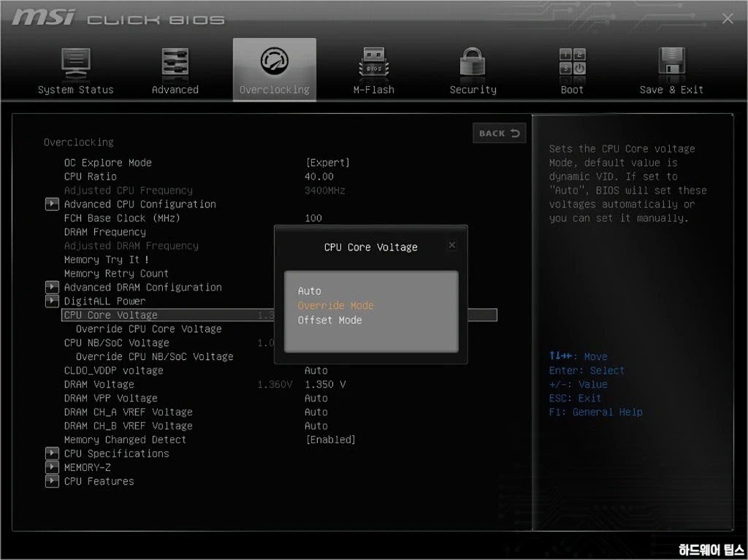The width and height of the screenshot is (748, 560).
Task: Choose Auto in CPU Core Voltage popup
Action: tap(309, 291)
